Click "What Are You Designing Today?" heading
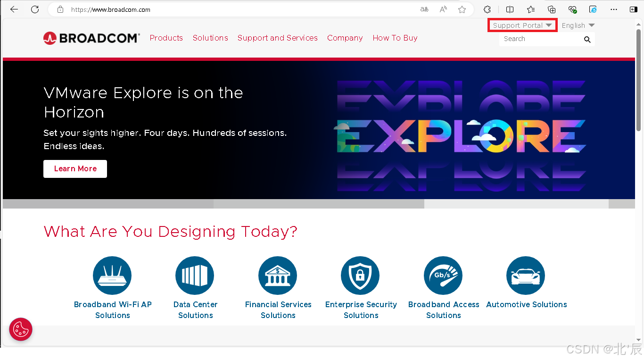 tap(170, 232)
